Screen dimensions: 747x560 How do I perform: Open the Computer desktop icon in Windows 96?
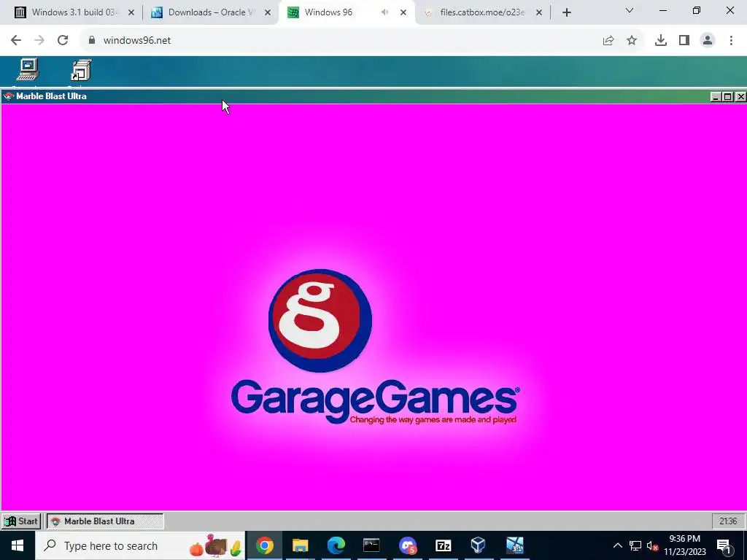[x=28, y=71]
